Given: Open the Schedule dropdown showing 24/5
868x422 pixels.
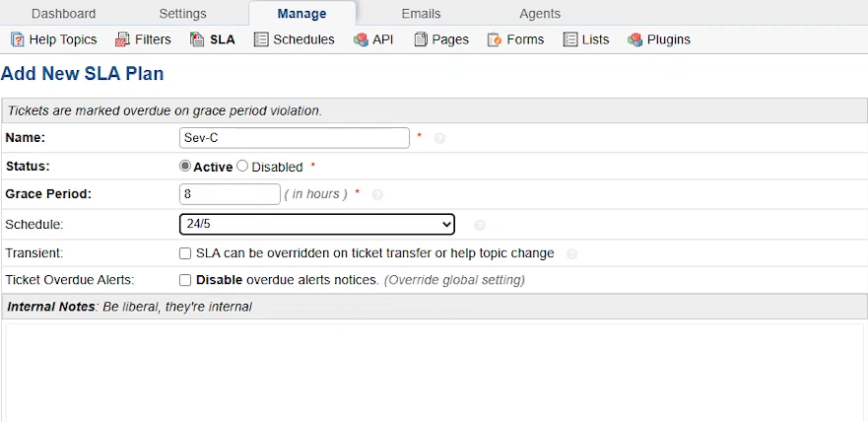Looking at the screenshot, I should (317, 224).
